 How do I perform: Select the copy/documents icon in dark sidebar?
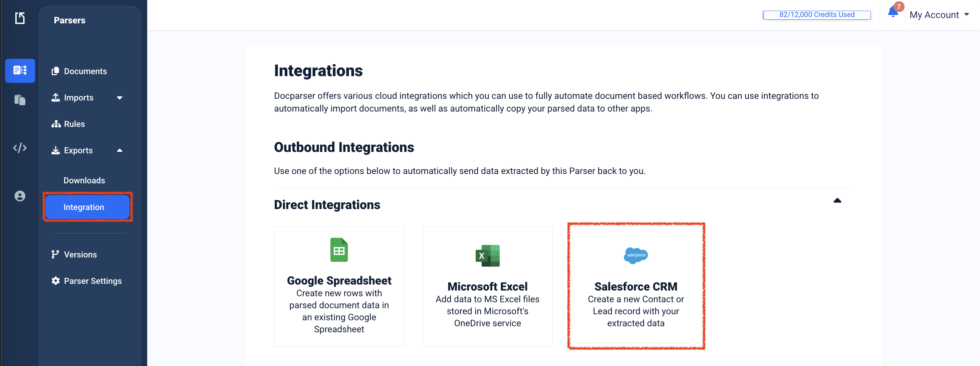[x=20, y=100]
